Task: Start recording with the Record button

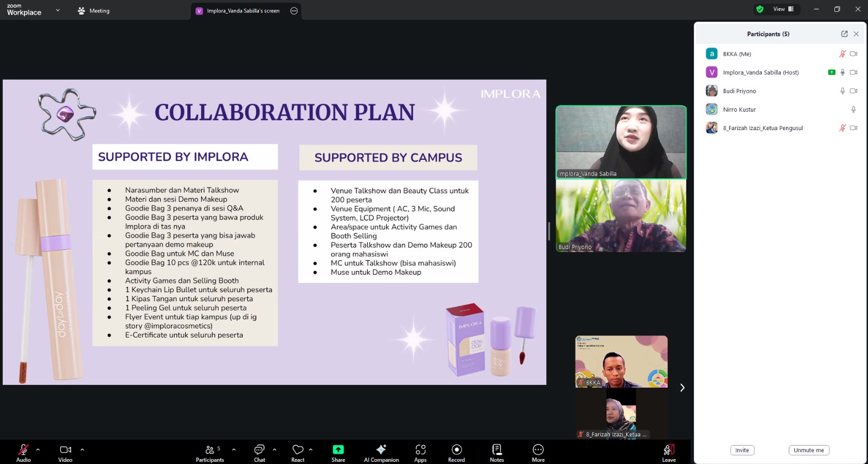Action: pyautogui.click(x=456, y=453)
